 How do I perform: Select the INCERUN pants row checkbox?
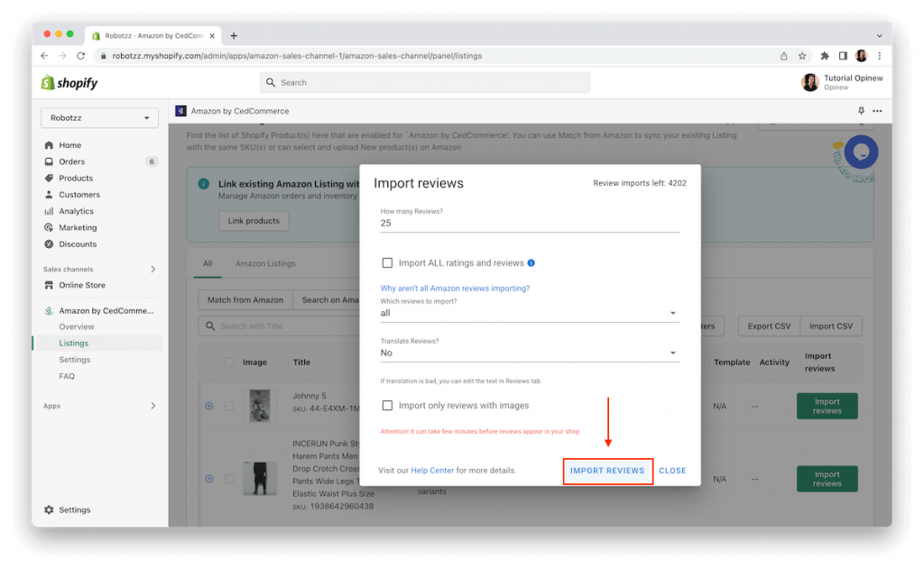point(229,479)
